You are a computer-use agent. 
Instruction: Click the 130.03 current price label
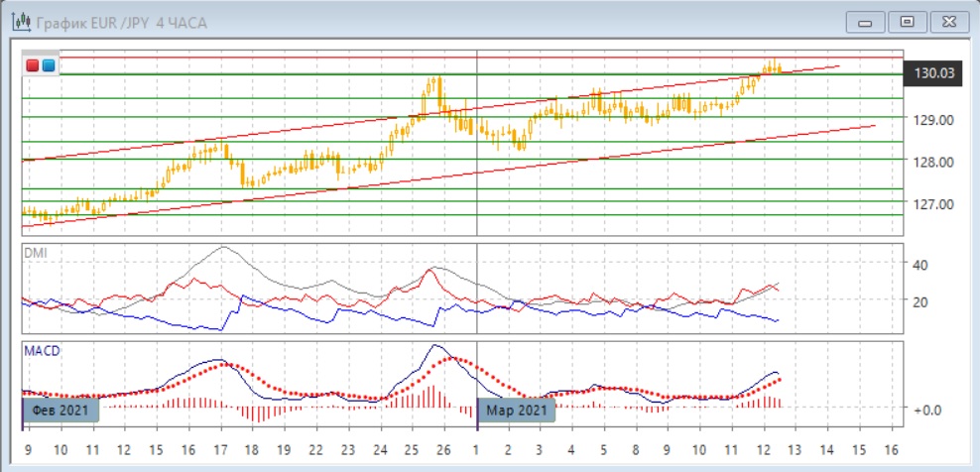tap(934, 73)
